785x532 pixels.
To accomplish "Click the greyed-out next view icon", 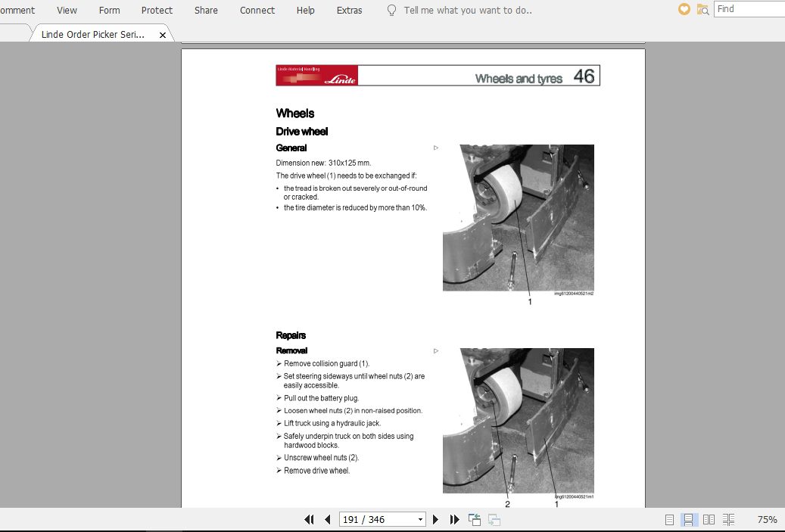I will click(x=494, y=519).
